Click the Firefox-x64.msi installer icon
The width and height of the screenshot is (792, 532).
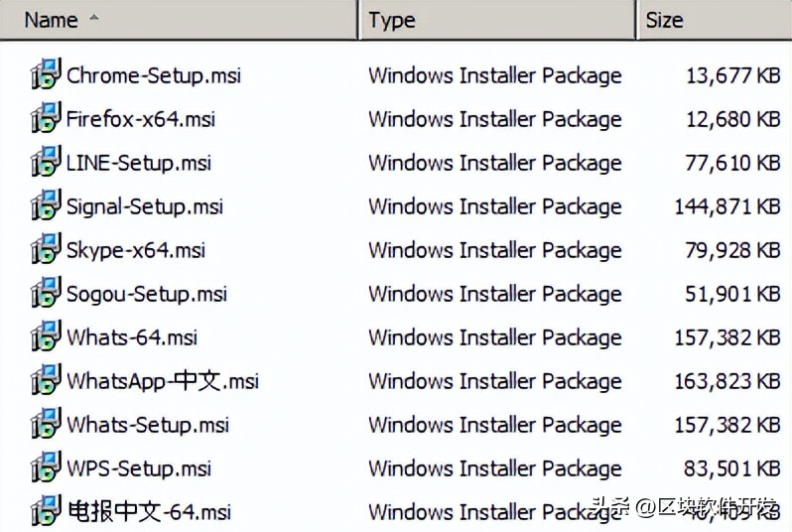(46, 118)
